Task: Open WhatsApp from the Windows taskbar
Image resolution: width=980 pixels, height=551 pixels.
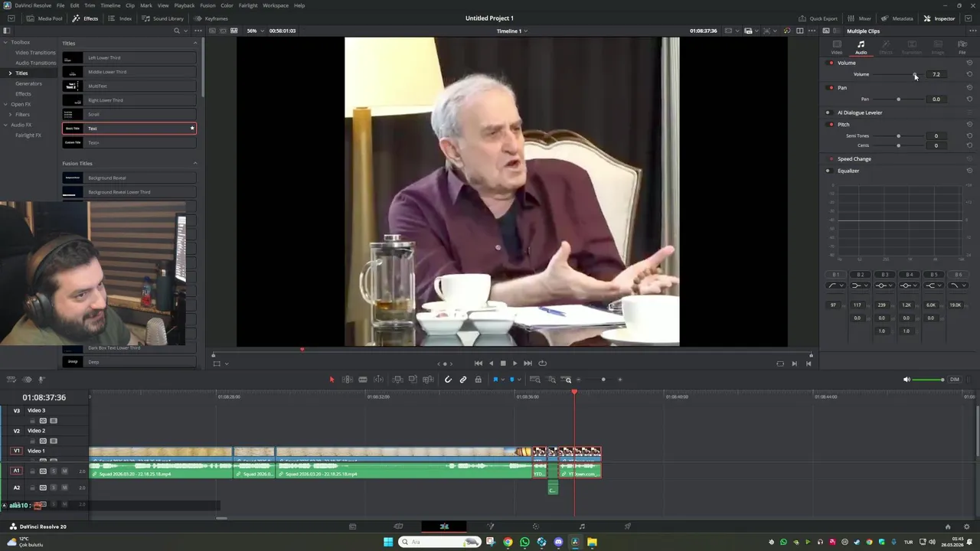Action: coord(524,542)
